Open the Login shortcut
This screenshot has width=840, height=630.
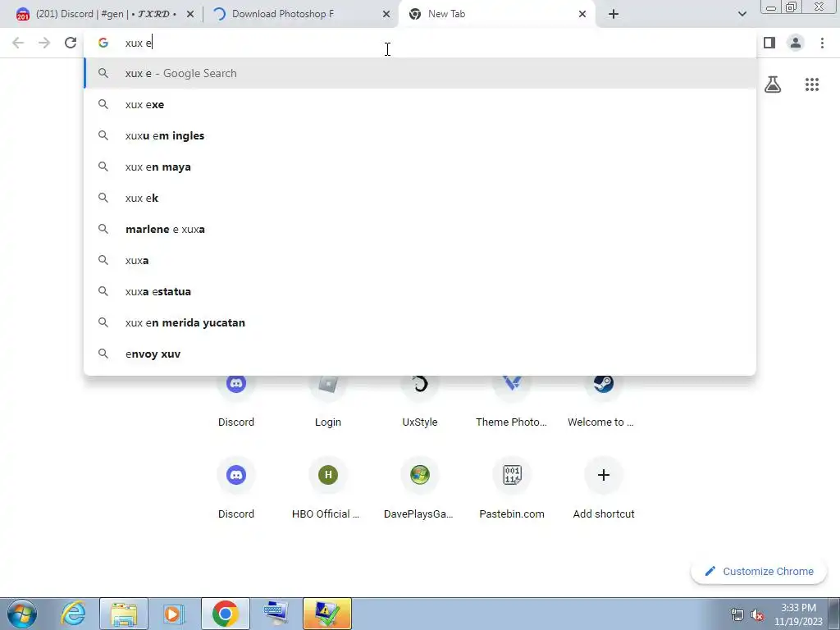pyautogui.click(x=328, y=402)
